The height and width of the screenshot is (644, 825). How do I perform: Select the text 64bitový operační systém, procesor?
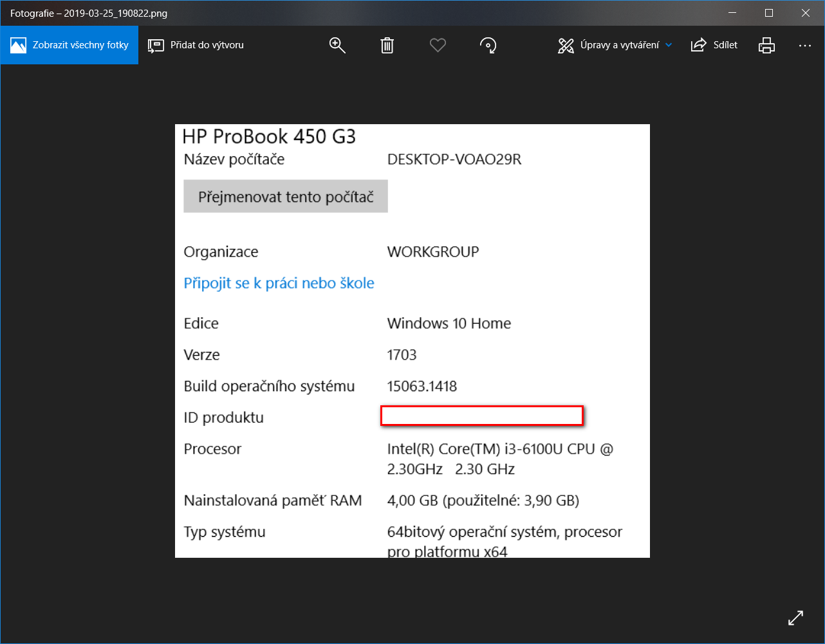coord(505,532)
